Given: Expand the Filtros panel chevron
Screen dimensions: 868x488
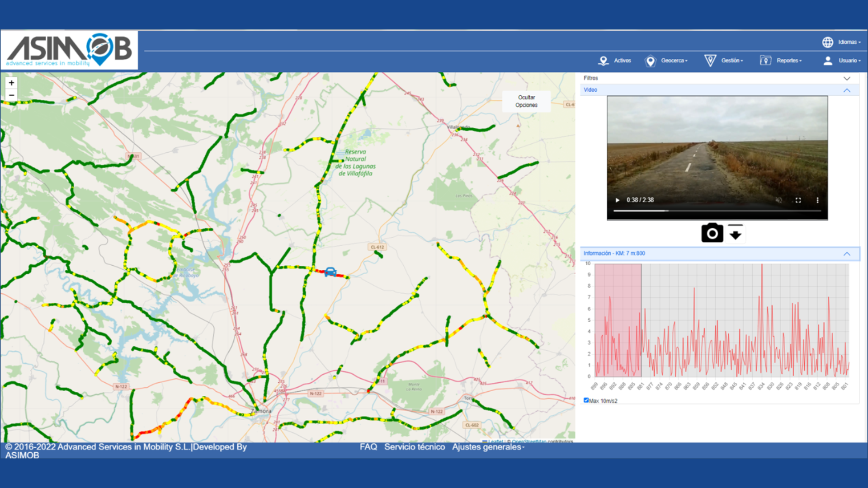Looking at the screenshot, I should (x=846, y=78).
